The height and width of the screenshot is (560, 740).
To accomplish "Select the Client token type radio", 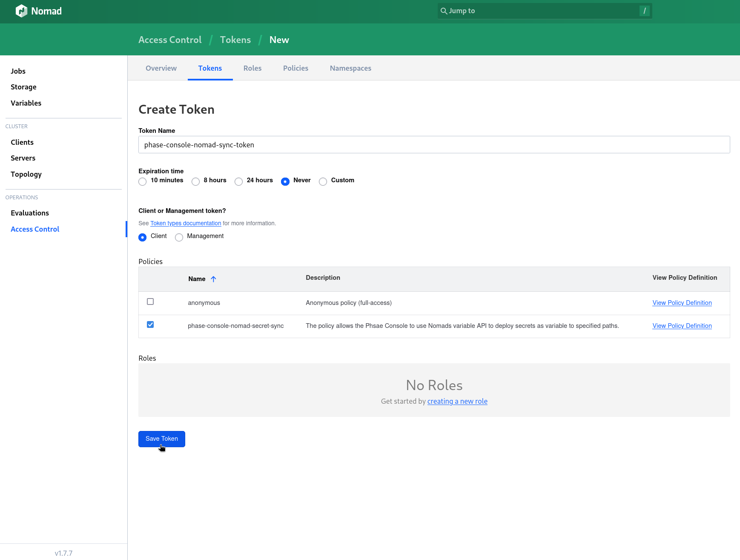I will [x=143, y=237].
